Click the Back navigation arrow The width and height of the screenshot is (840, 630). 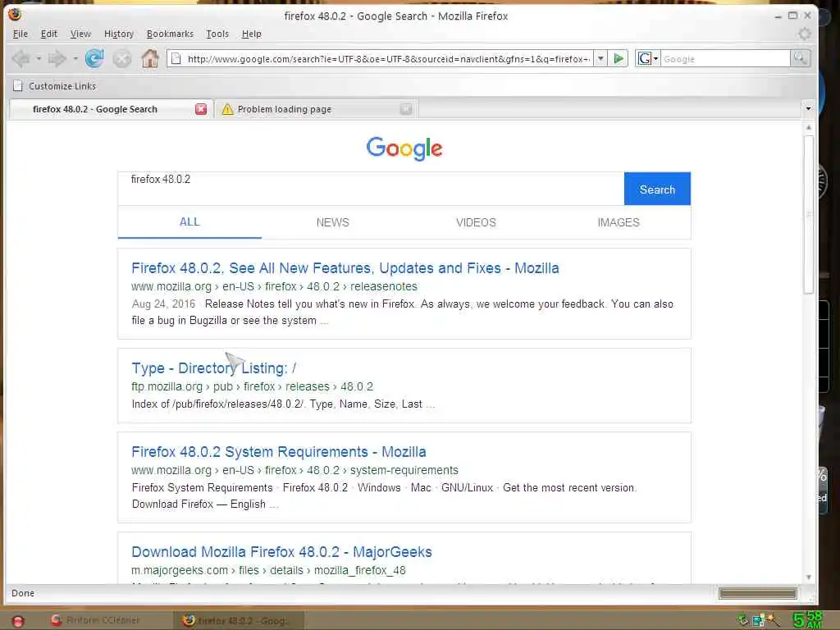click(x=21, y=58)
